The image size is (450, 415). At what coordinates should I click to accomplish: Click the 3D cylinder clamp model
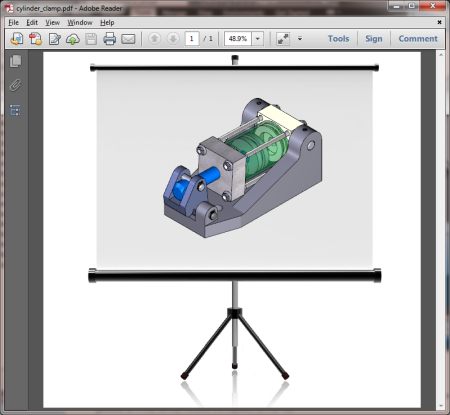[x=243, y=167]
